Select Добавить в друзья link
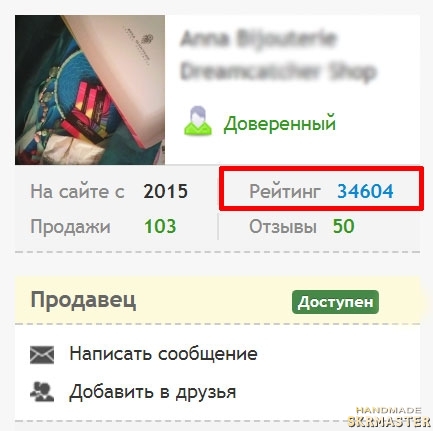 pyautogui.click(x=153, y=392)
